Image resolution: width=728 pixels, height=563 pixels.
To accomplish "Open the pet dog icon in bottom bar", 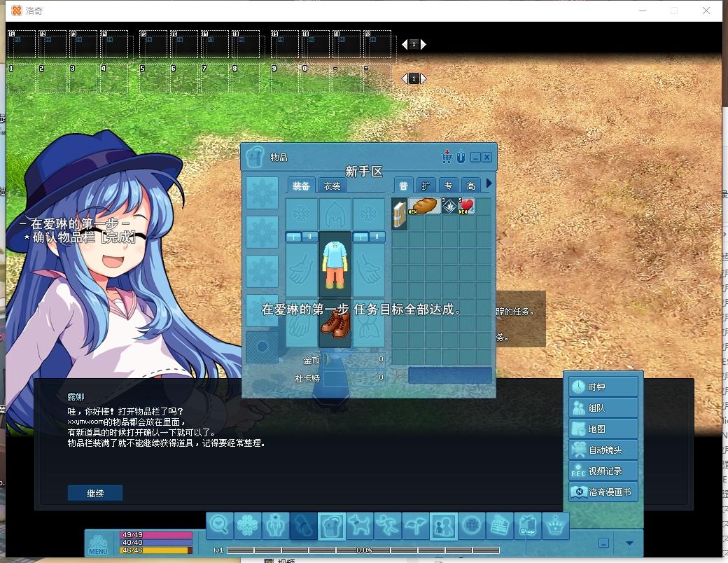I will click(359, 526).
